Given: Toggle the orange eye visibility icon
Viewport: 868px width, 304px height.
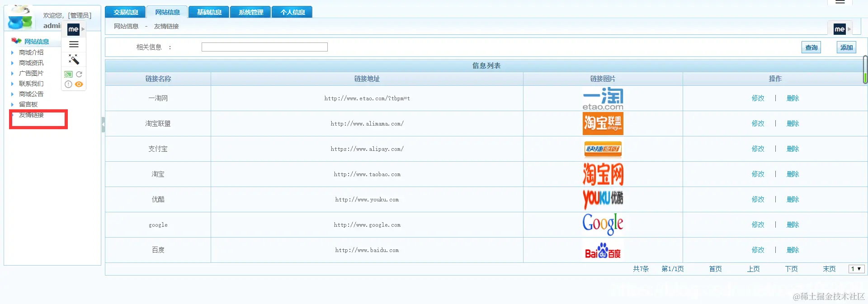Looking at the screenshot, I should [79, 84].
